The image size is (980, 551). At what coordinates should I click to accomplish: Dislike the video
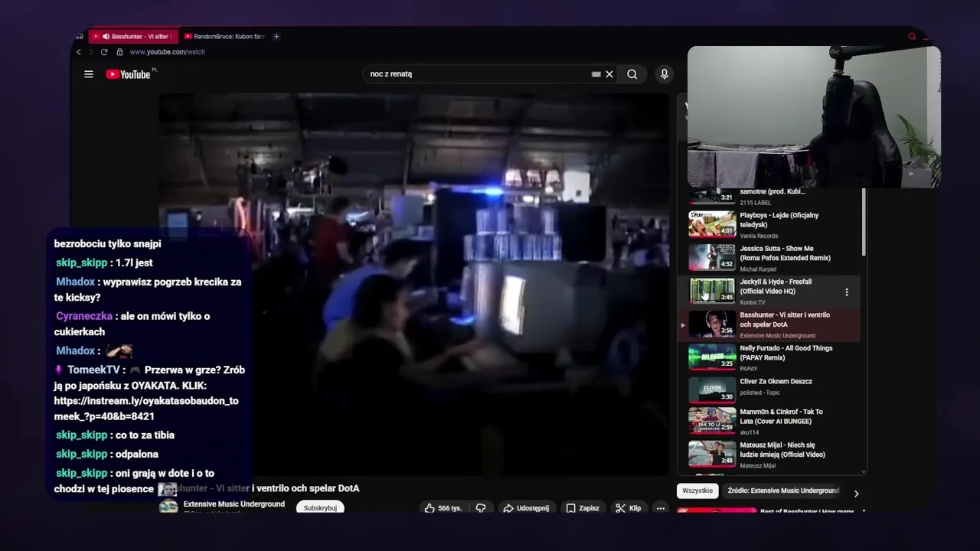point(481,508)
